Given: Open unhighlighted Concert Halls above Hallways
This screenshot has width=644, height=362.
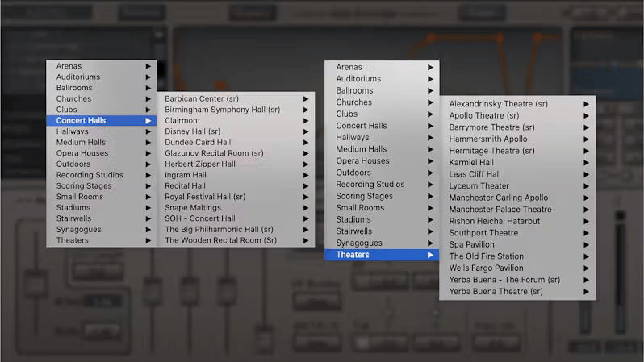Looking at the screenshot, I should coord(382,126).
